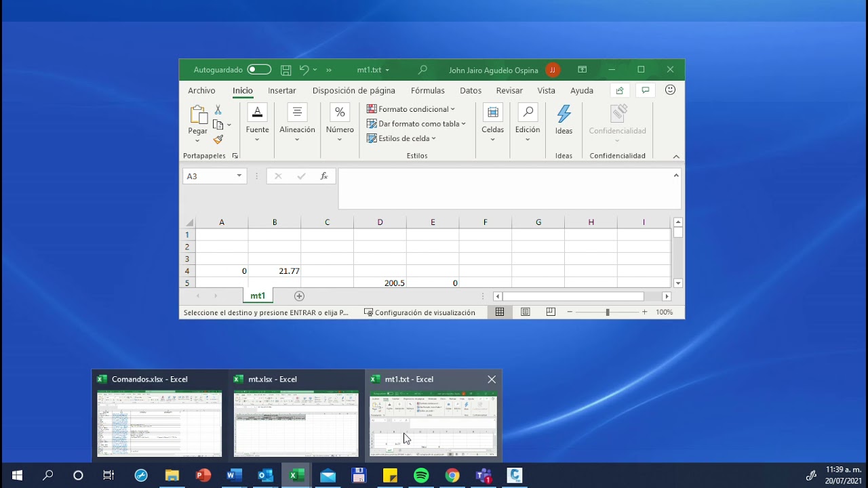This screenshot has width=868, height=488.
Task: Collapse the ribbon with the chevron
Action: pyautogui.click(x=676, y=157)
